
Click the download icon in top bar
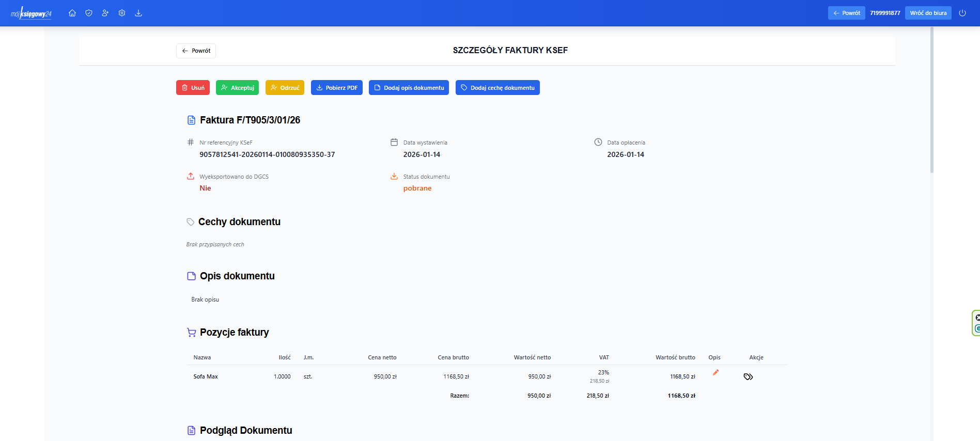(138, 13)
